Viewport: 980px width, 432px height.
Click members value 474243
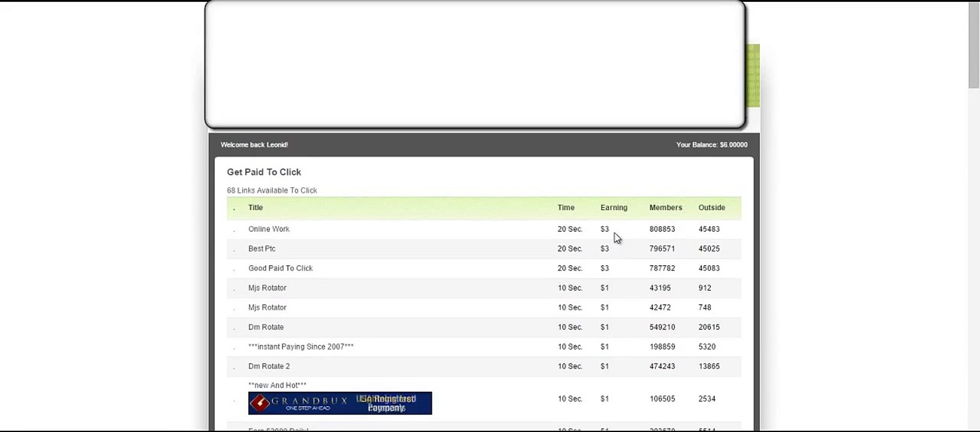click(662, 366)
